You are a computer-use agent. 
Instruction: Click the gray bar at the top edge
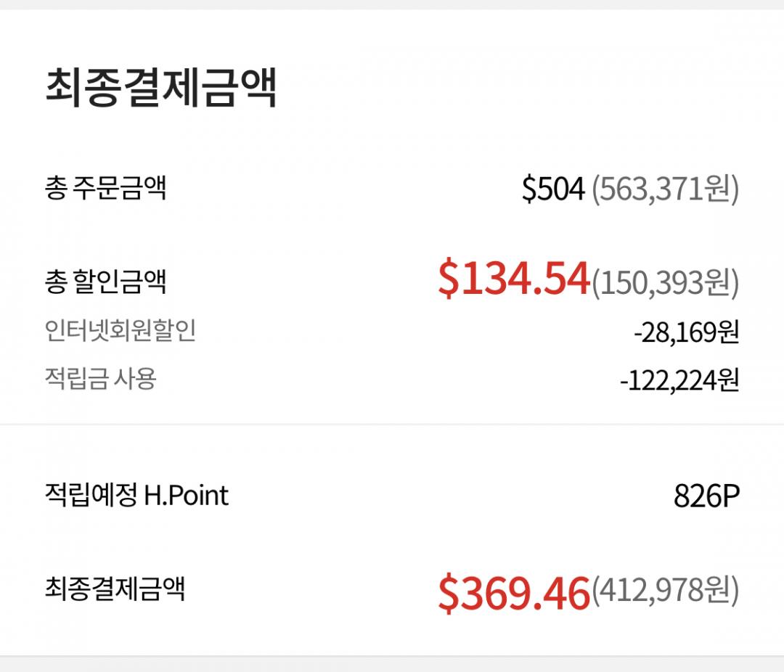[x=392, y=4]
